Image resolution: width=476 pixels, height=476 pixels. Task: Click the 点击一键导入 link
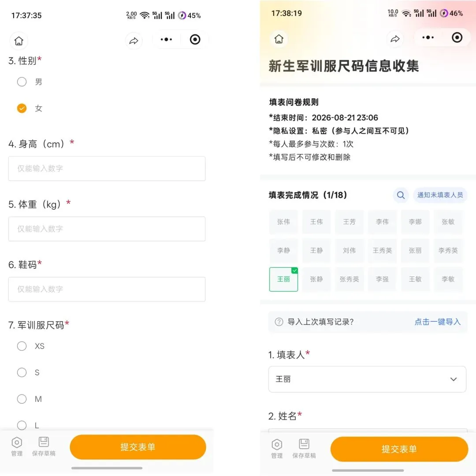[x=438, y=322]
